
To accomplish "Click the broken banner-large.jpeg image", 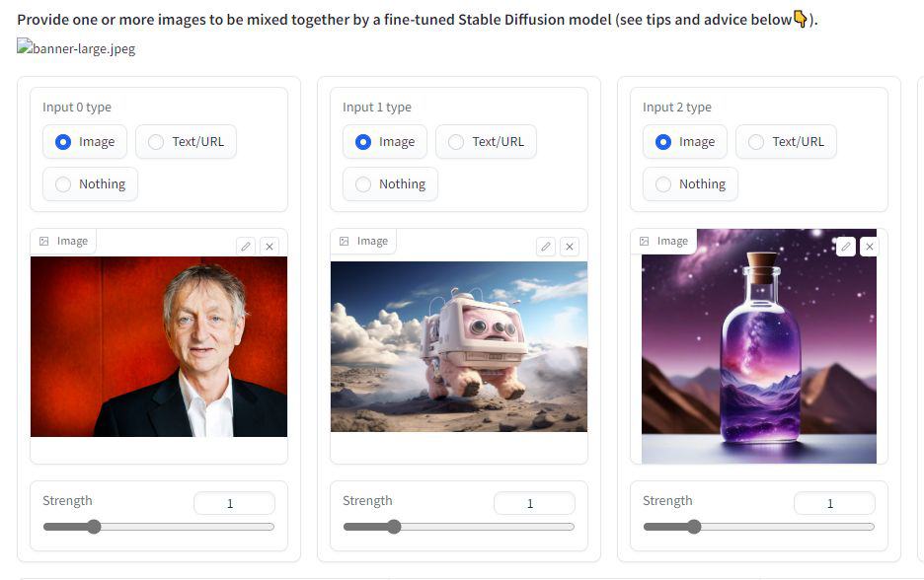I will 76,47.
